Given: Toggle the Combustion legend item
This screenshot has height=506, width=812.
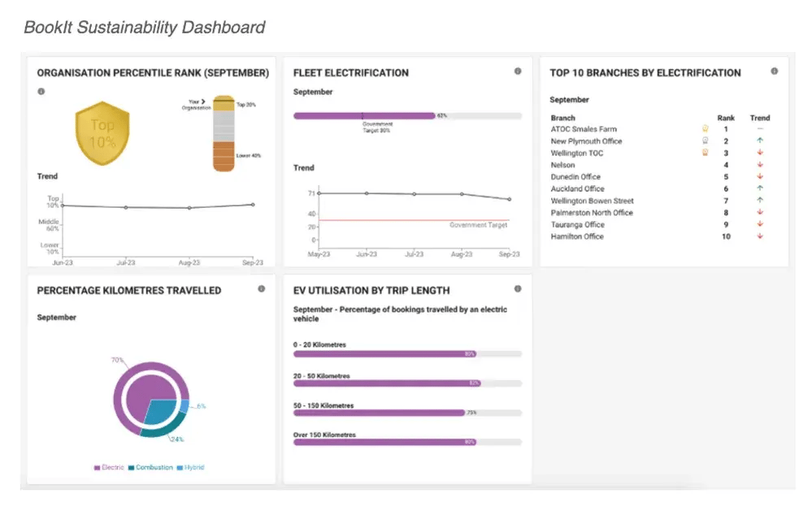Looking at the screenshot, I should coord(150,467).
